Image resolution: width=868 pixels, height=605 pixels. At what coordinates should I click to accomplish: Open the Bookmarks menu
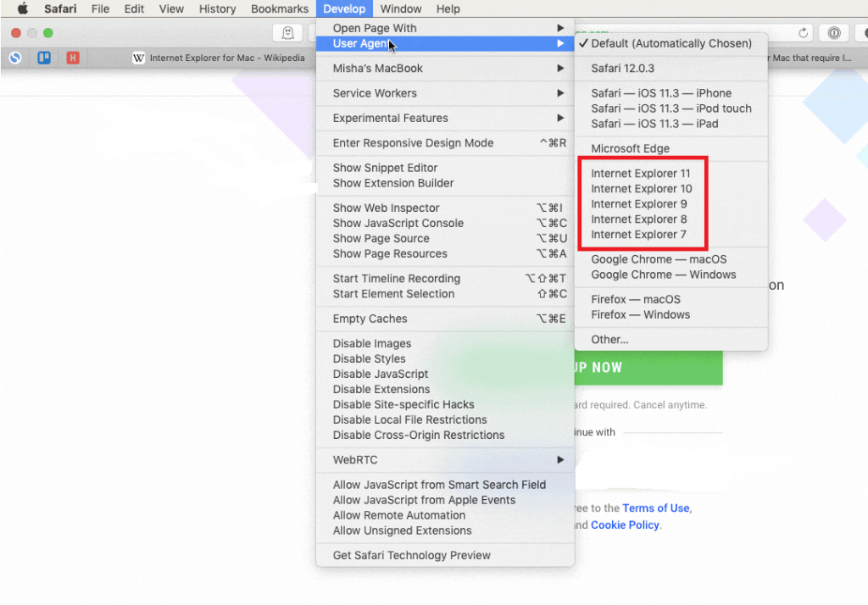coord(280,8)
